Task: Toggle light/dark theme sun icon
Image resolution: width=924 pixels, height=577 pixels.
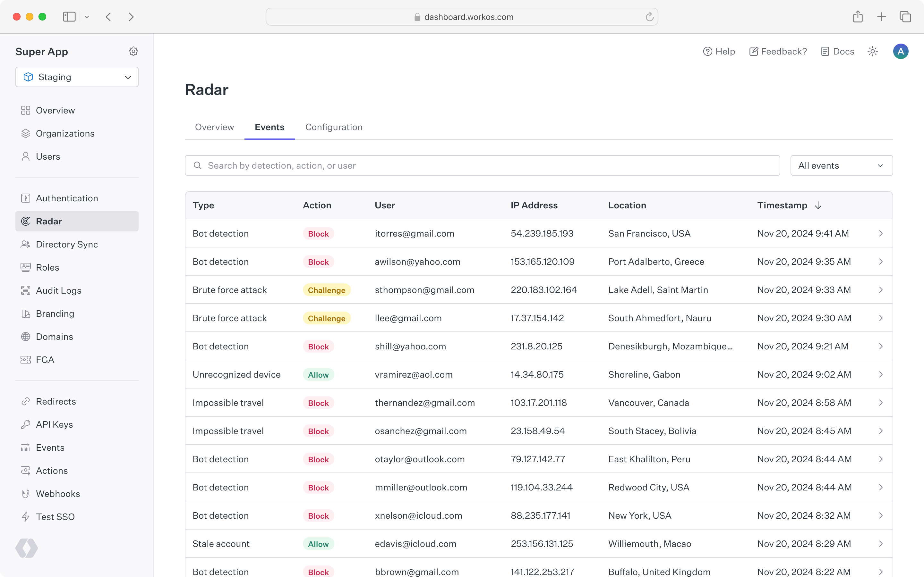Action: [872, 52]
